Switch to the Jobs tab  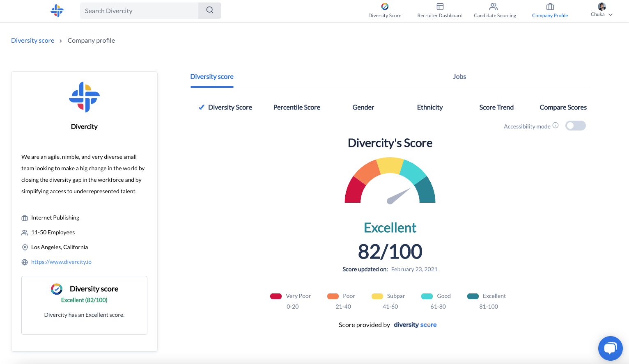459,77
